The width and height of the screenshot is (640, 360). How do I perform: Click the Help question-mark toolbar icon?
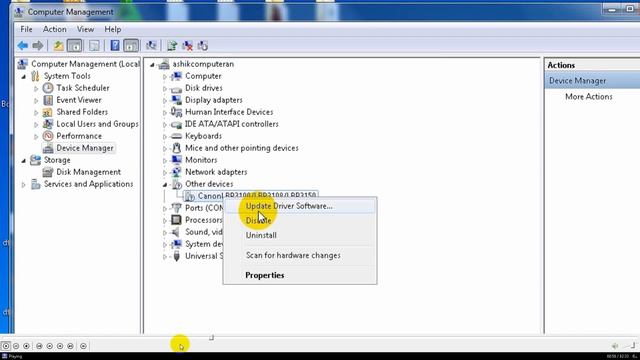[x=115, y=45]
